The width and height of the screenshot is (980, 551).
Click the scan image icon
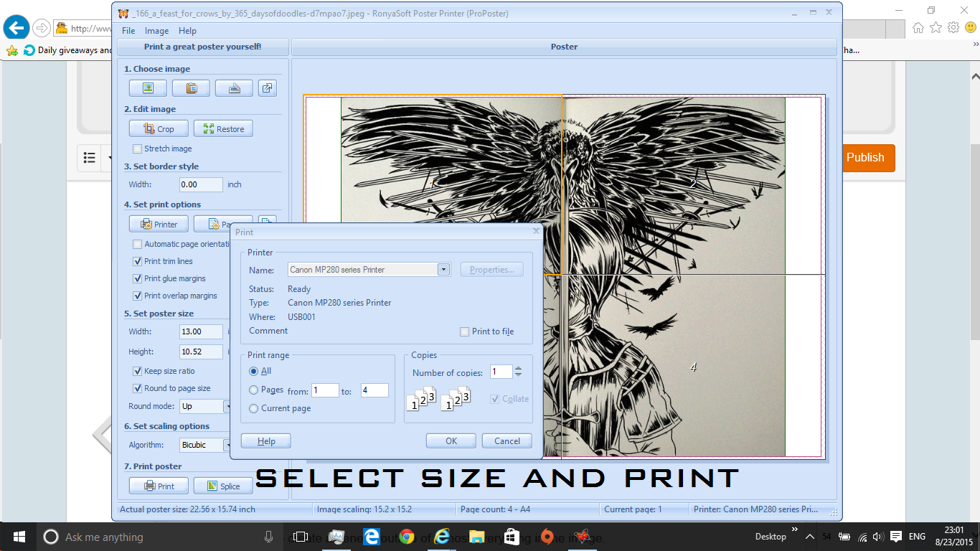click(x=234, y=88)
